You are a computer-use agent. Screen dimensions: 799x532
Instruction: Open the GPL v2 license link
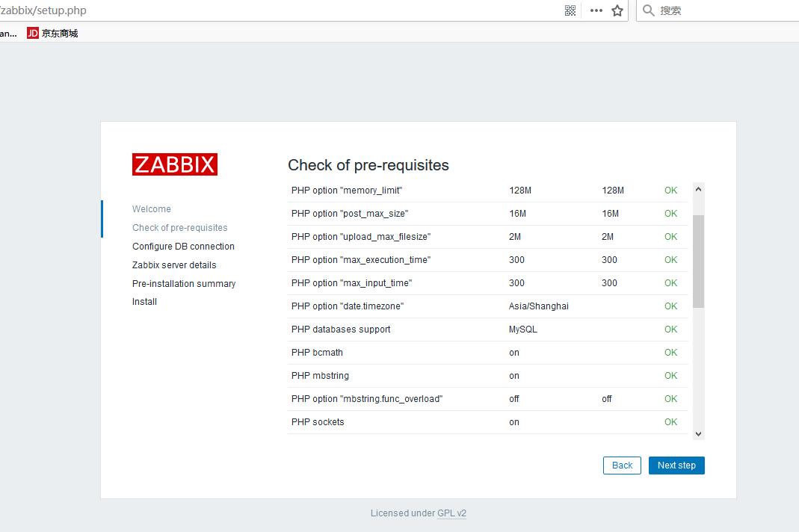[x=452, y=513]
